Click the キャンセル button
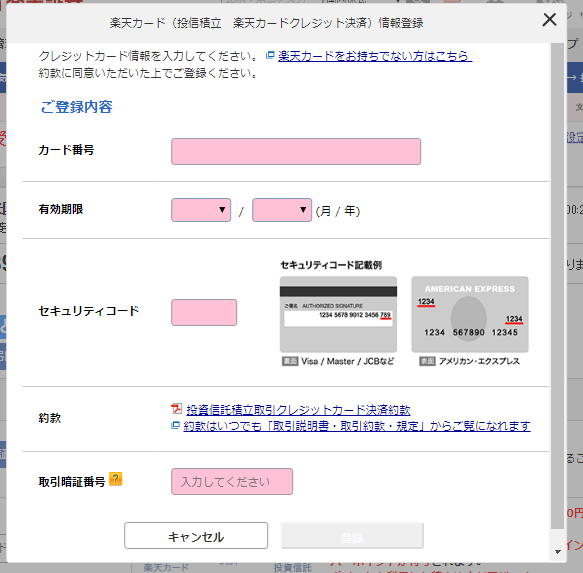 (196, 535)
